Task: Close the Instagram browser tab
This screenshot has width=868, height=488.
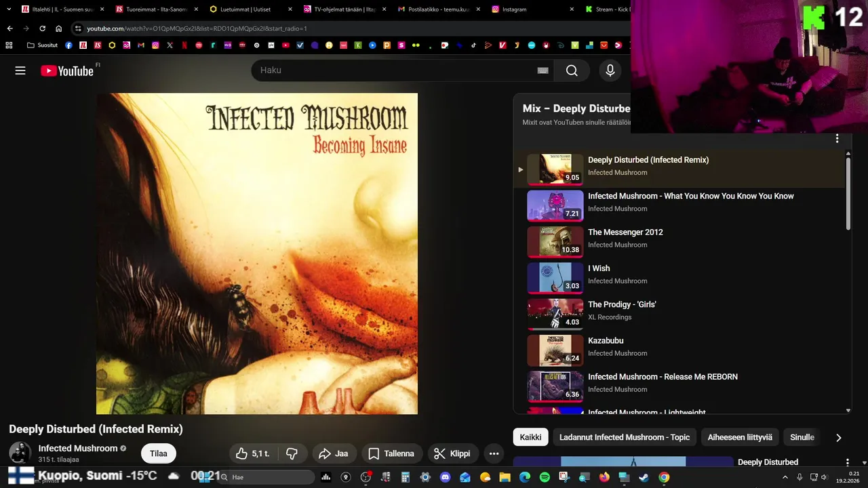Action: pyautogui.click(x=571, y=9)
